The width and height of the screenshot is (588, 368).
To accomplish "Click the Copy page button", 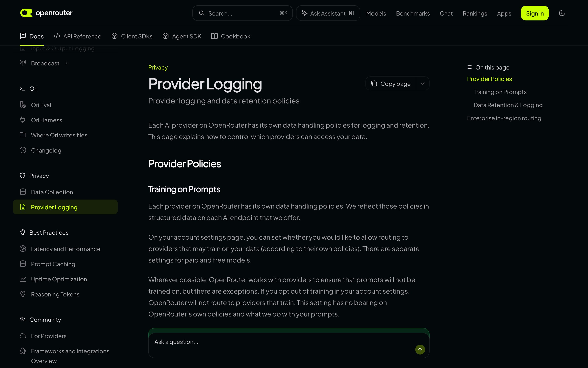I will pyautogui.click(x=391, y=83).
